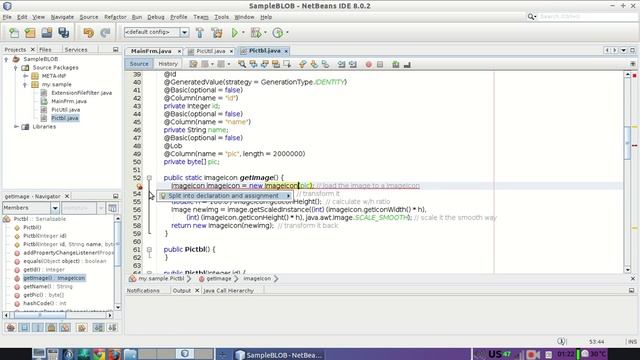Screen dimensions: 640x360
Task: Open the default config dropdown
Action: 184,32
